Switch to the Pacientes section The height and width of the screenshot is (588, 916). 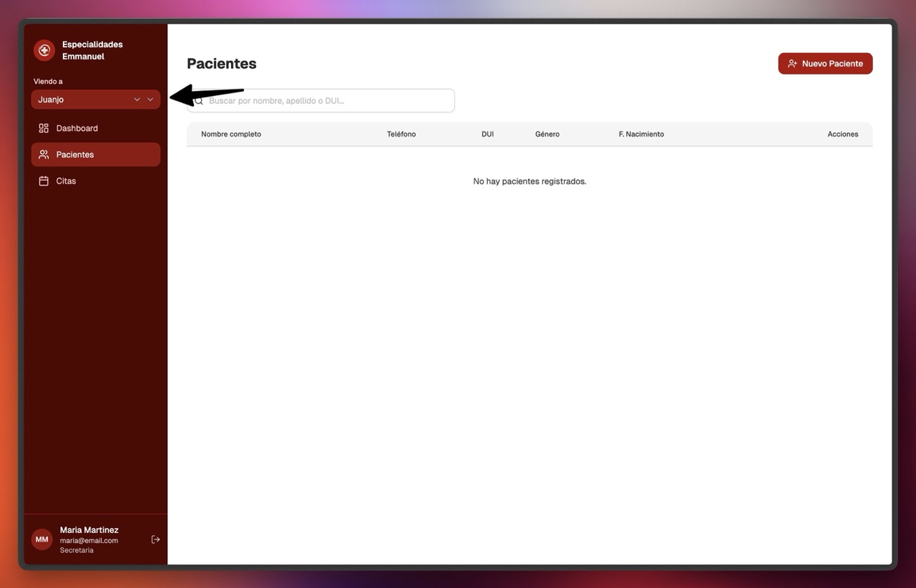[x=74, y=154]
